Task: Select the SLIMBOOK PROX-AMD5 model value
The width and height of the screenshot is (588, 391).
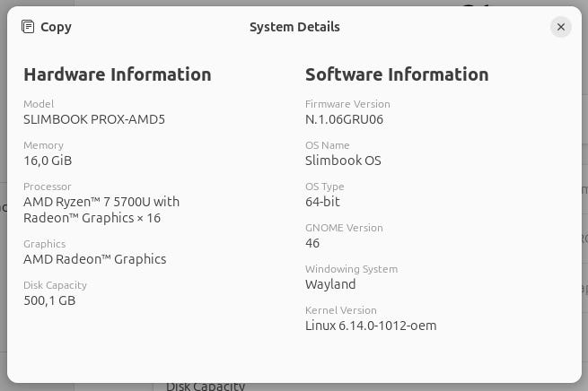Action: 94,119
